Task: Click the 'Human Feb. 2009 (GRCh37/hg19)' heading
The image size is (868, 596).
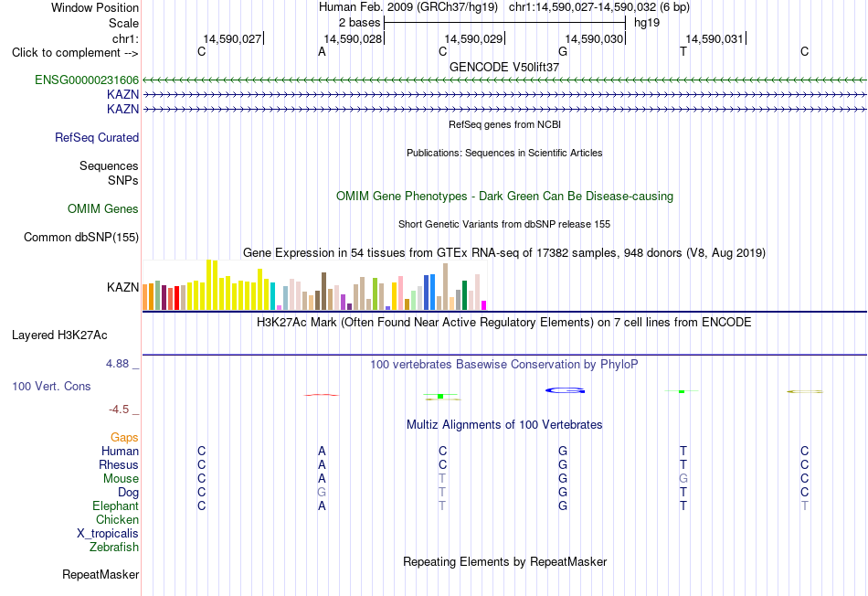Action: pos(408,7)
